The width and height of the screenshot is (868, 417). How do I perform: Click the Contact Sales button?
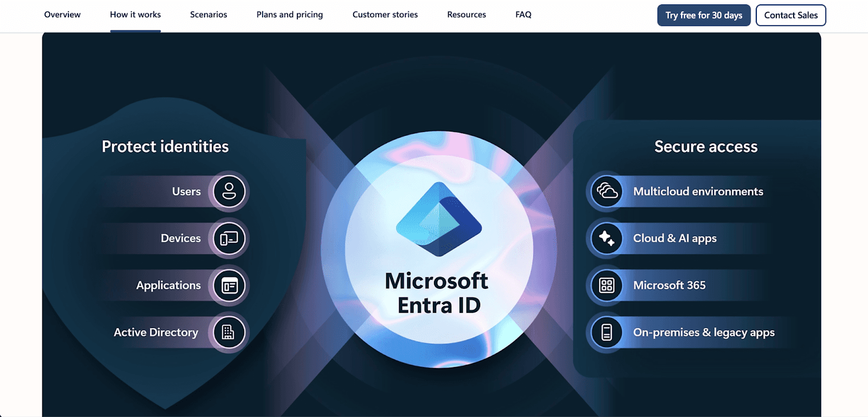click(x=791, y=15)
